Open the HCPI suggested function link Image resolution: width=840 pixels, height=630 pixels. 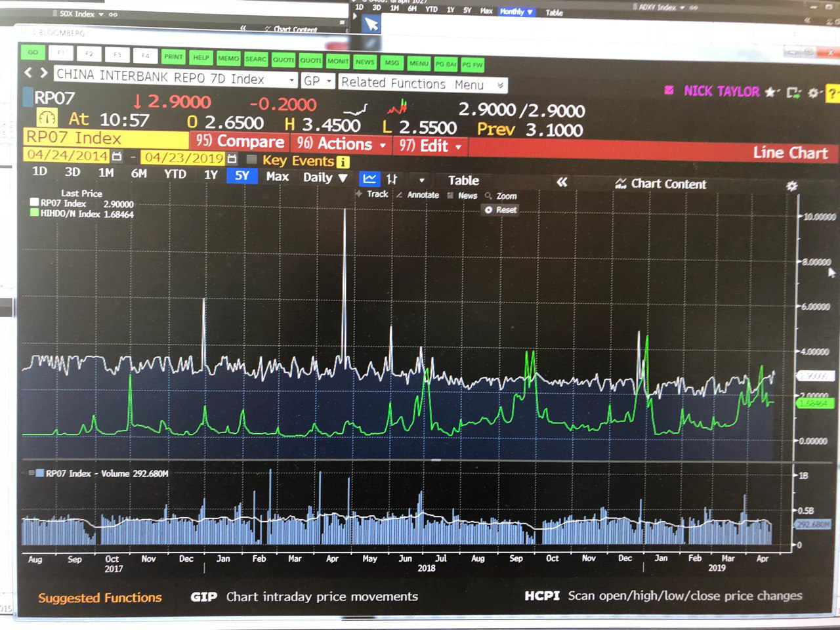pos(663,596)
